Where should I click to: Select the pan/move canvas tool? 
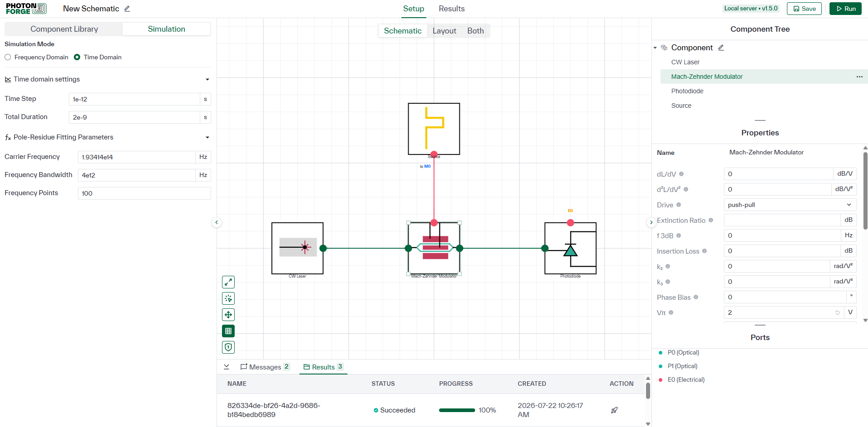(228, 315)
